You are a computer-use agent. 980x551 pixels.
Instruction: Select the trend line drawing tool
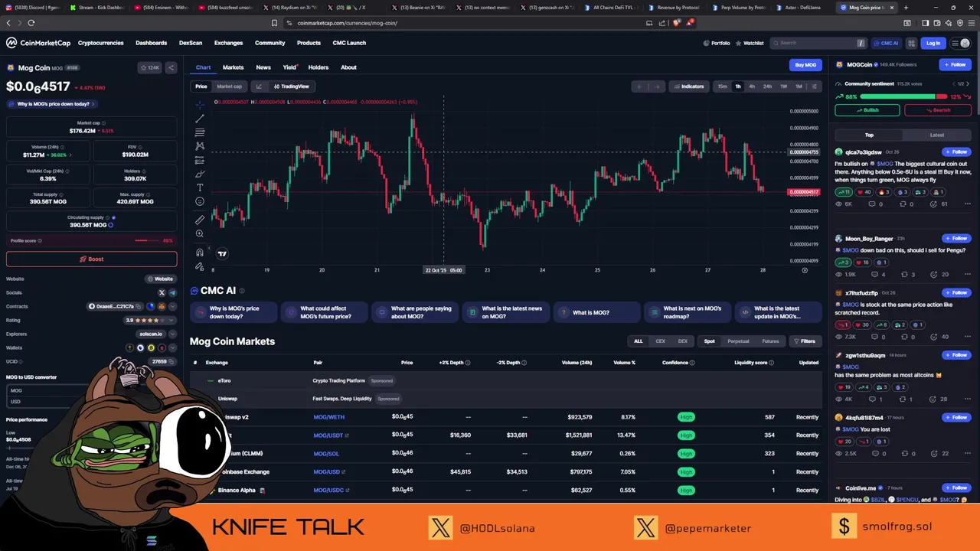pos(200,119)
